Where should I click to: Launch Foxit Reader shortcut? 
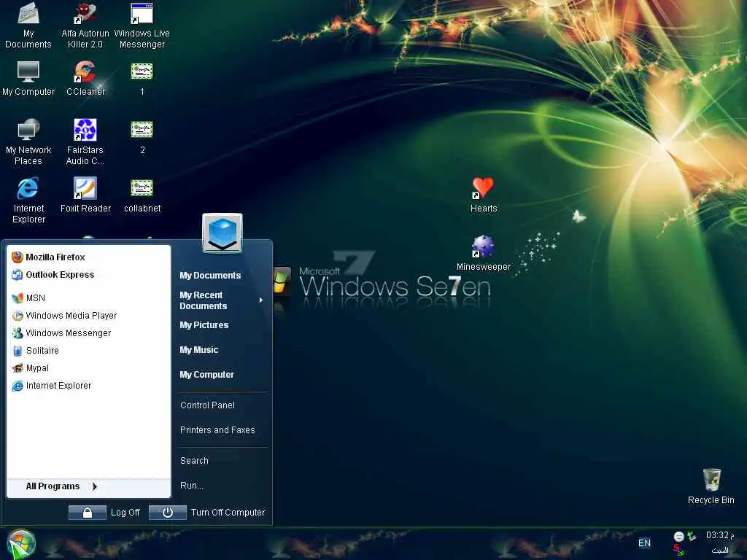[85, 195]
